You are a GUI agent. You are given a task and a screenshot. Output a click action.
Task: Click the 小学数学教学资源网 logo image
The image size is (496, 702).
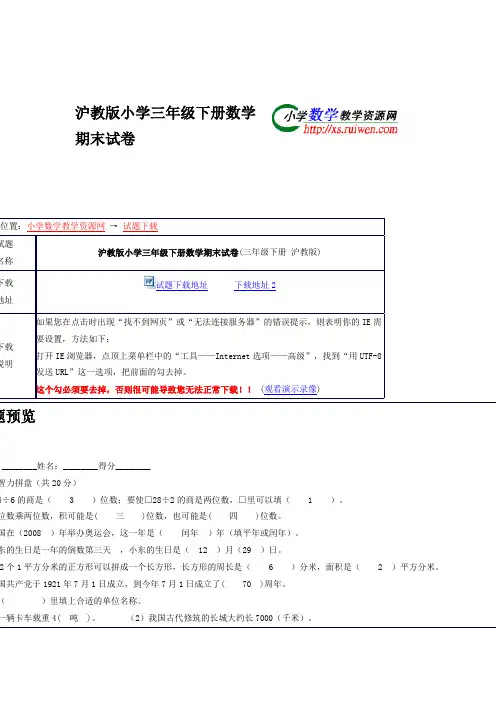tap(334, 119)
